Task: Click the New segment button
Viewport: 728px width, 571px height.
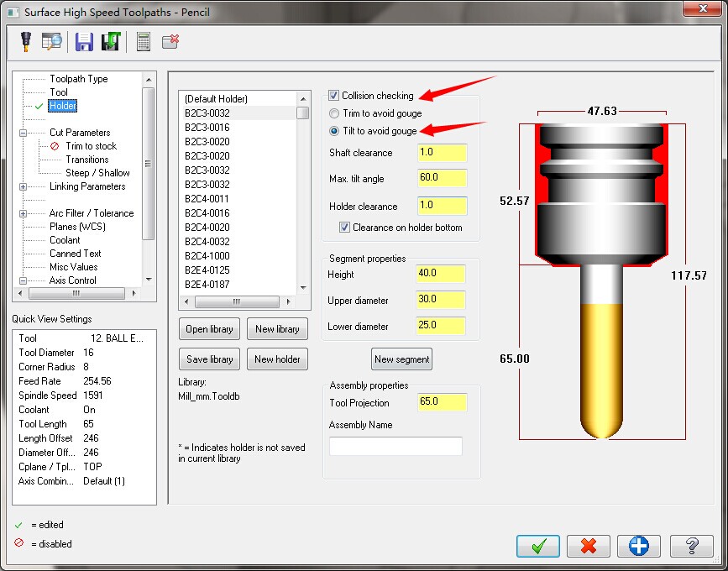Action: pos(401,359)
